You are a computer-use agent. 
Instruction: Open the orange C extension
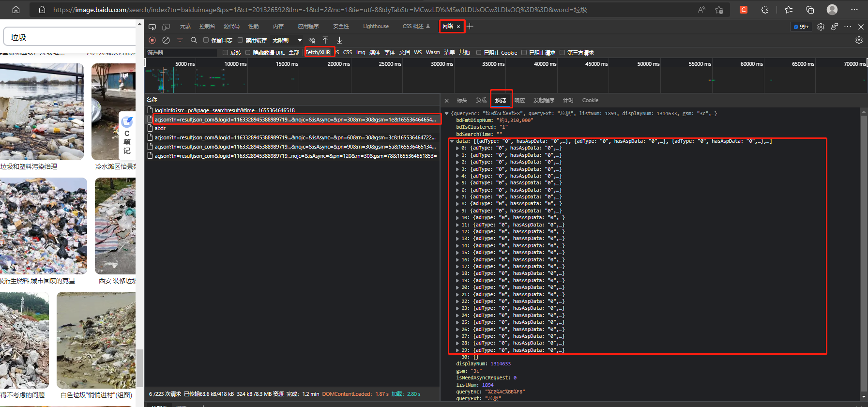(744, 9)
